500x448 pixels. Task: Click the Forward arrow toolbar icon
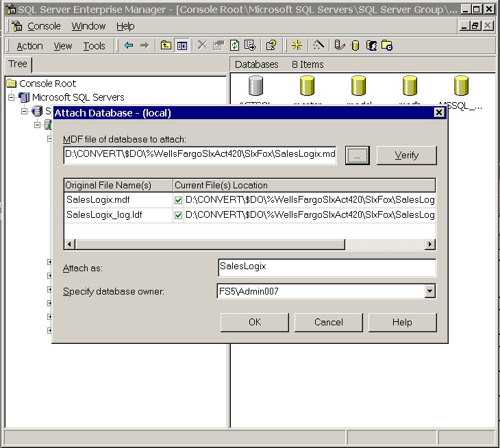coord(145,45)
